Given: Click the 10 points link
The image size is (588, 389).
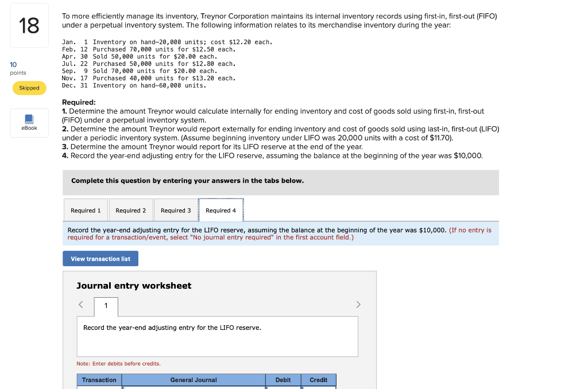Looking at the screenshot, I should (13, 65).
